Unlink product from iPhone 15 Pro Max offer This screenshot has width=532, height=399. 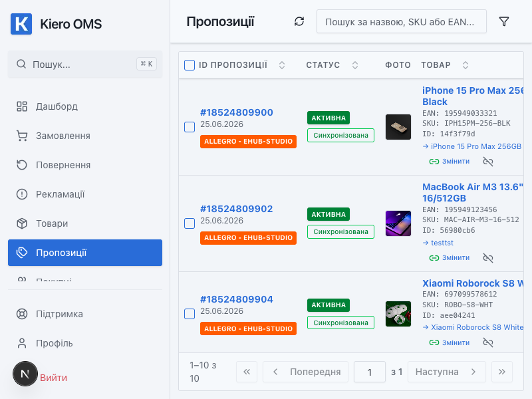pyautogui.click(x=488, y=162)
